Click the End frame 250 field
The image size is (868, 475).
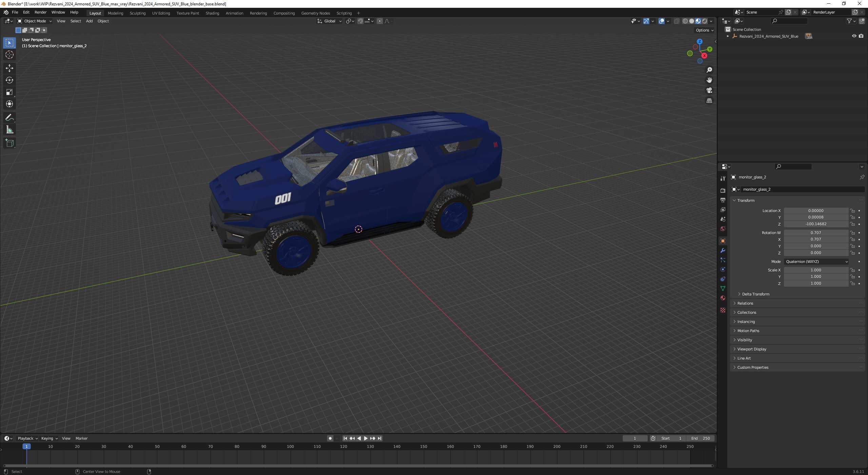(x=701, y=438)
